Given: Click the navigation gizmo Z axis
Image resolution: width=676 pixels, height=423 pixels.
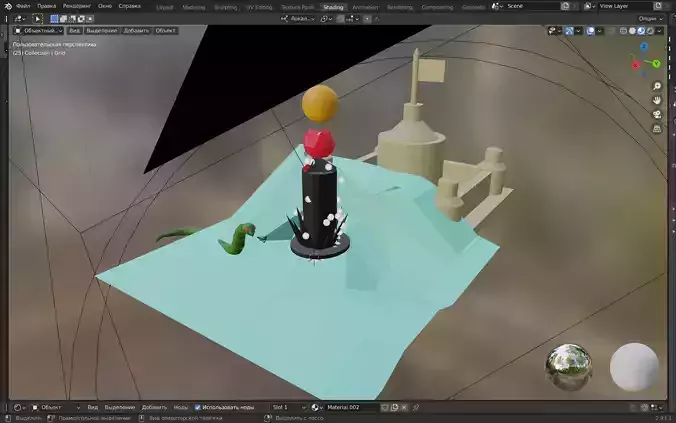Looking at the screenshot, I should click(x=644, y=47).
